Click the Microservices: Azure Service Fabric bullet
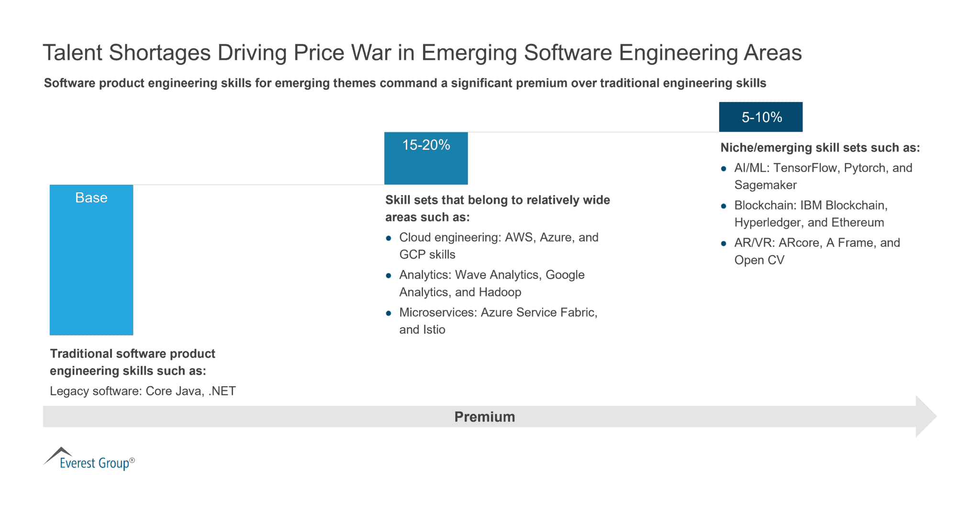The height and width of the screenshot is (513, 980). pyautogui.click(x=498, y=321)
